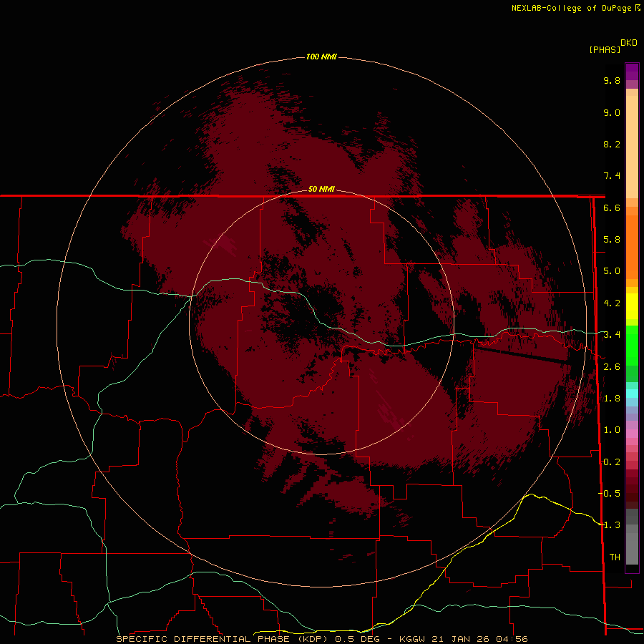This screenshot has height=644, width=644.
Task: Click the cyan swatch on the color bar
Action: 632,394
